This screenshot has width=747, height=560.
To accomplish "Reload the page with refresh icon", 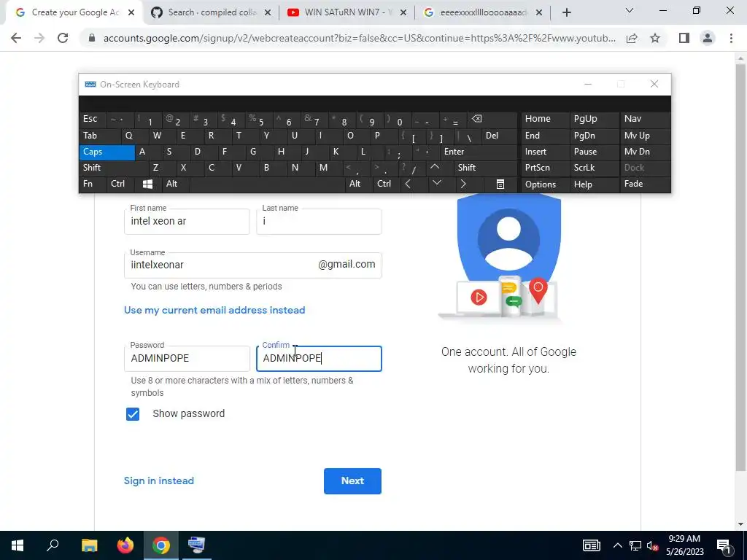I will 63,38.
